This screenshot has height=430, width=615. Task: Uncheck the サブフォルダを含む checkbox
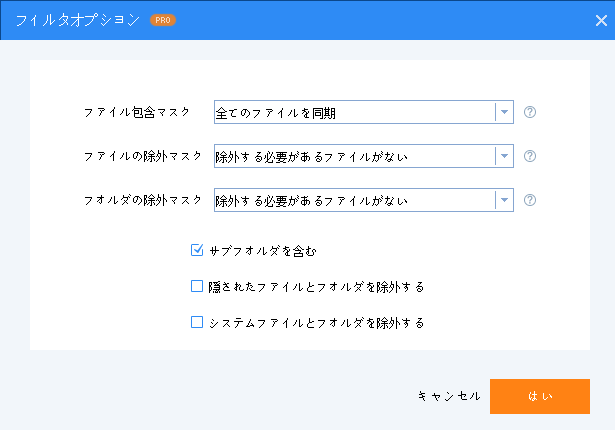pos(197,250)
